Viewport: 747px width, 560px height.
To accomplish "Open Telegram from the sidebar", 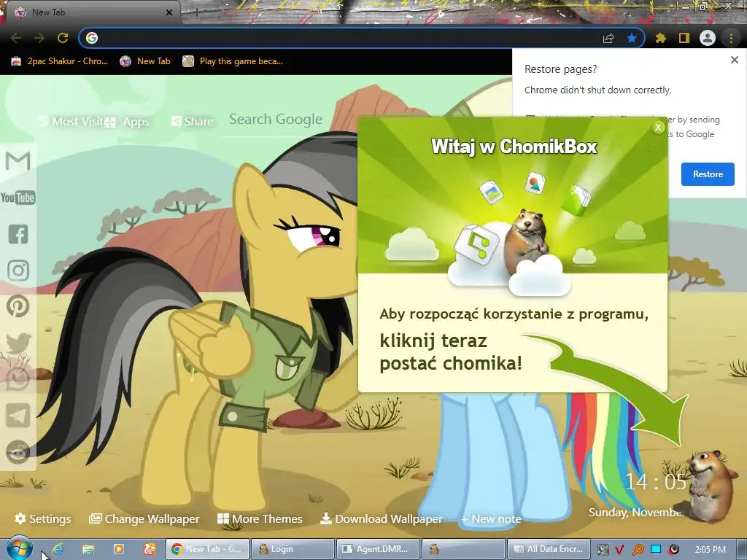I will 18,416.
